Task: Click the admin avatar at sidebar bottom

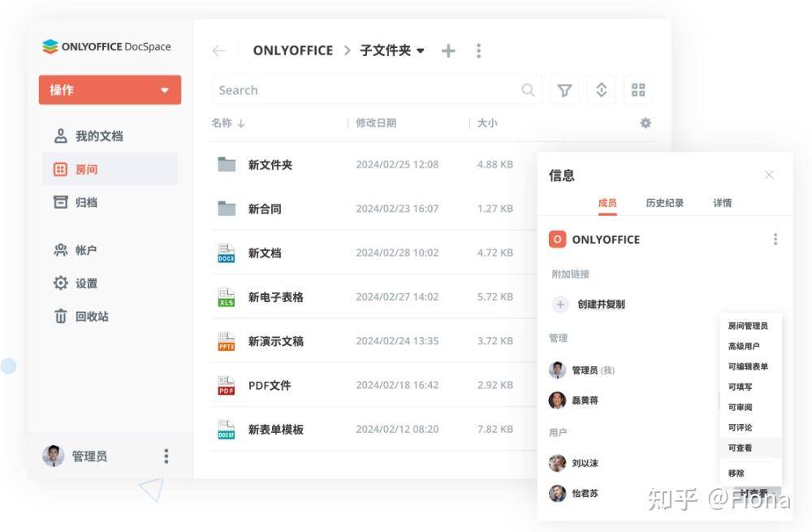Action: click(54, 456)
